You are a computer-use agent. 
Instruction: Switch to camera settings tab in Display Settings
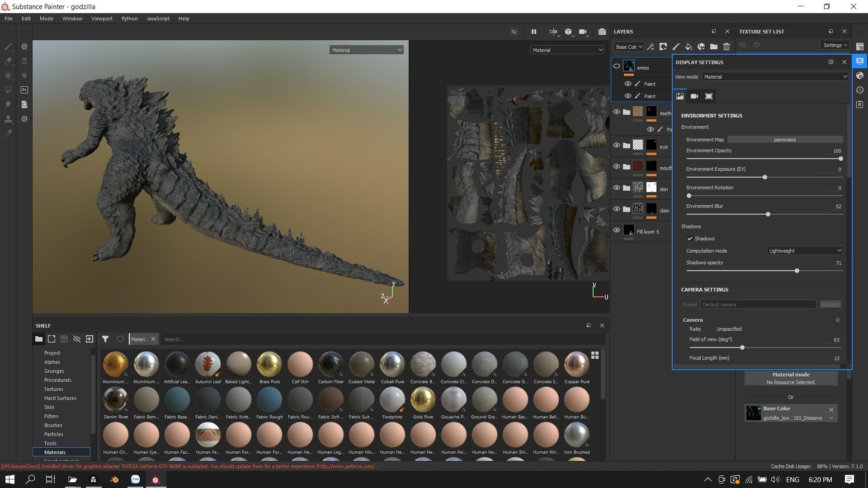pyautogui.click(x=694, y=96)
